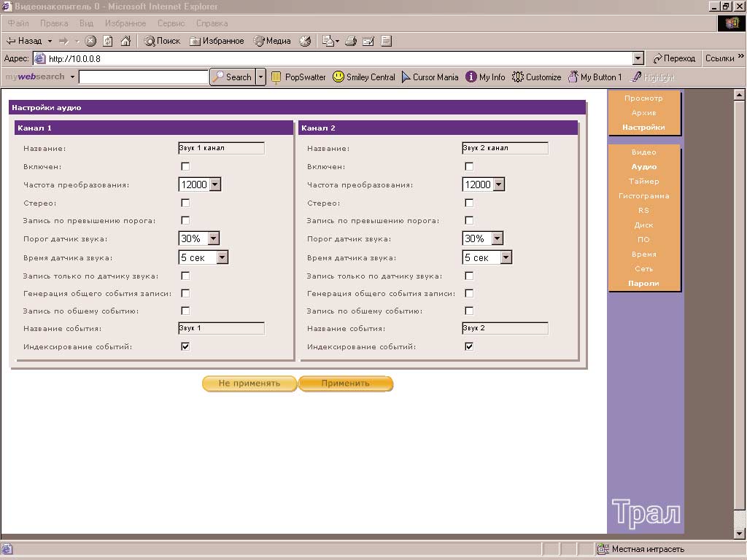
Task: Open Время датчика звука dropdown in Канал 1
Action: (x=222, y=257)
